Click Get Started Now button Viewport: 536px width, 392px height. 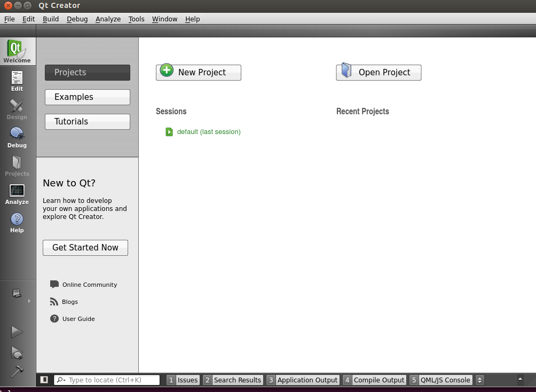(x=85, y=248)
